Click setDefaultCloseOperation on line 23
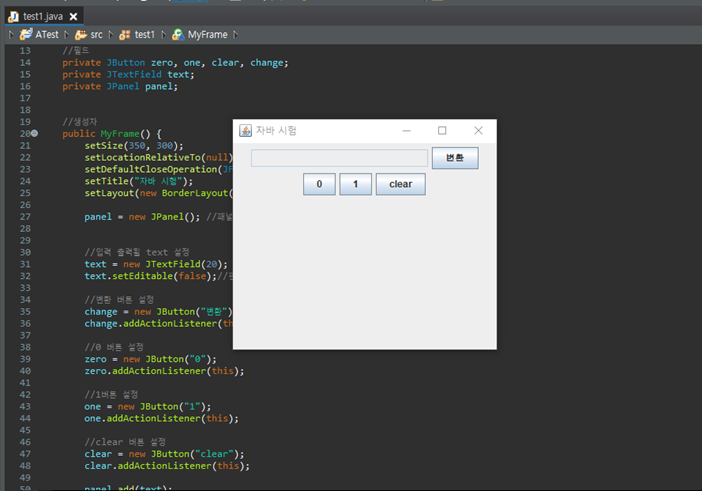702x491 pixels. point(151,169)
